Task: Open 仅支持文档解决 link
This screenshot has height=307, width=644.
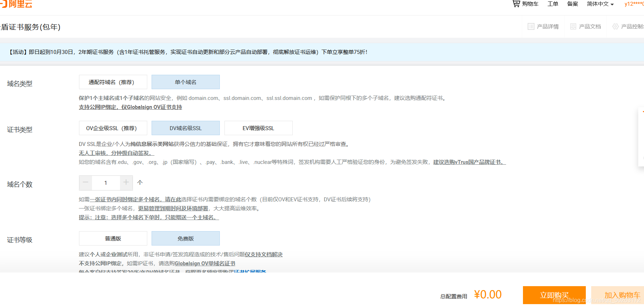Action: tap(264, 254)
